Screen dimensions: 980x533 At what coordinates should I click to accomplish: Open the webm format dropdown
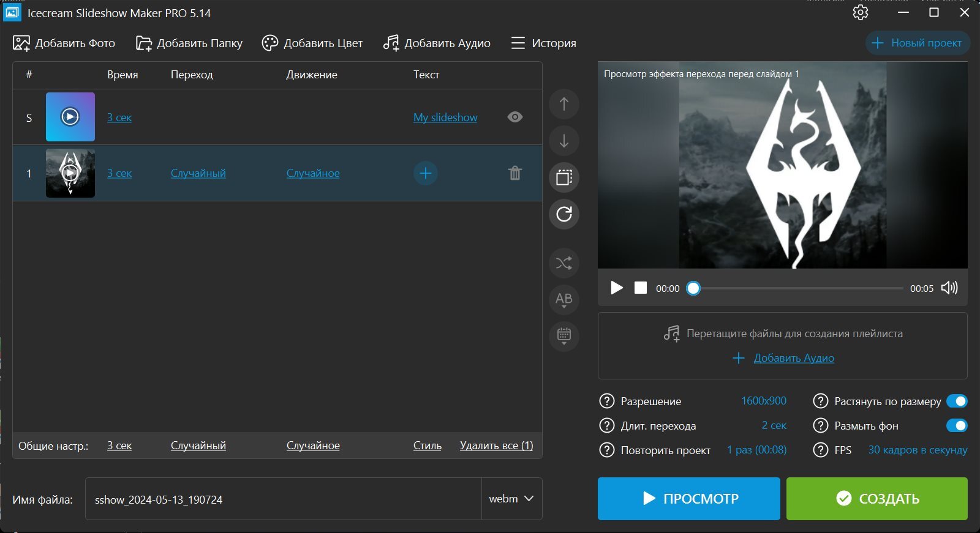click(511, 499)
